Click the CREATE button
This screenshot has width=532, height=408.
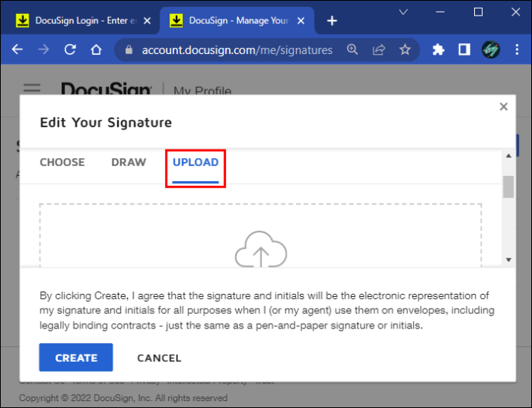click(x=76, y=357)
